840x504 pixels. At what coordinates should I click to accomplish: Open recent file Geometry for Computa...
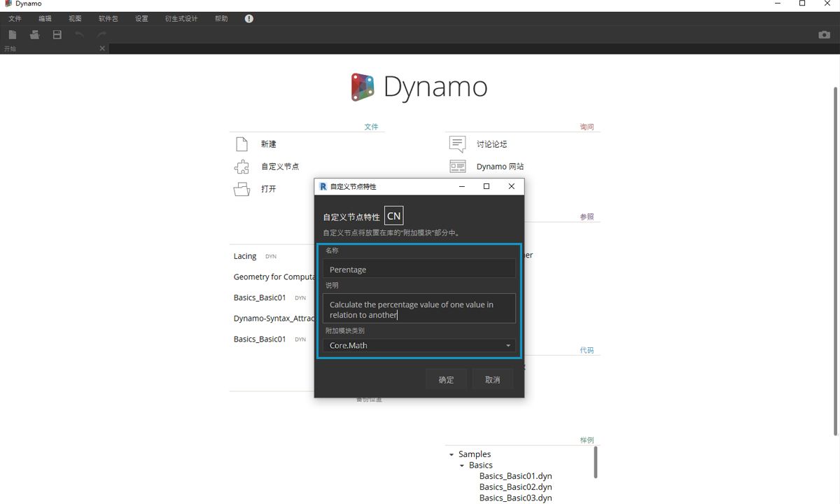click(274, 276)
